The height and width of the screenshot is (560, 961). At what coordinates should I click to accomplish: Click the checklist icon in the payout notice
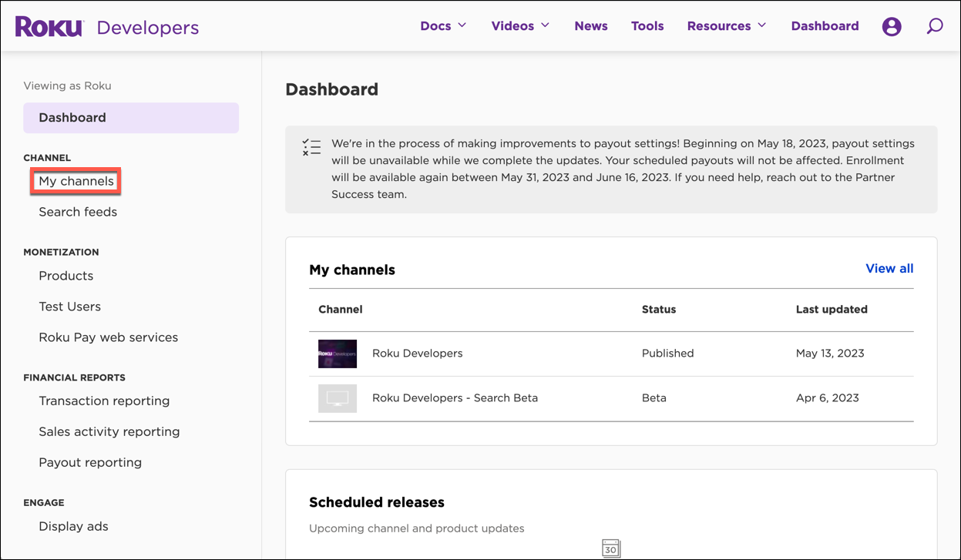[311, 146]
